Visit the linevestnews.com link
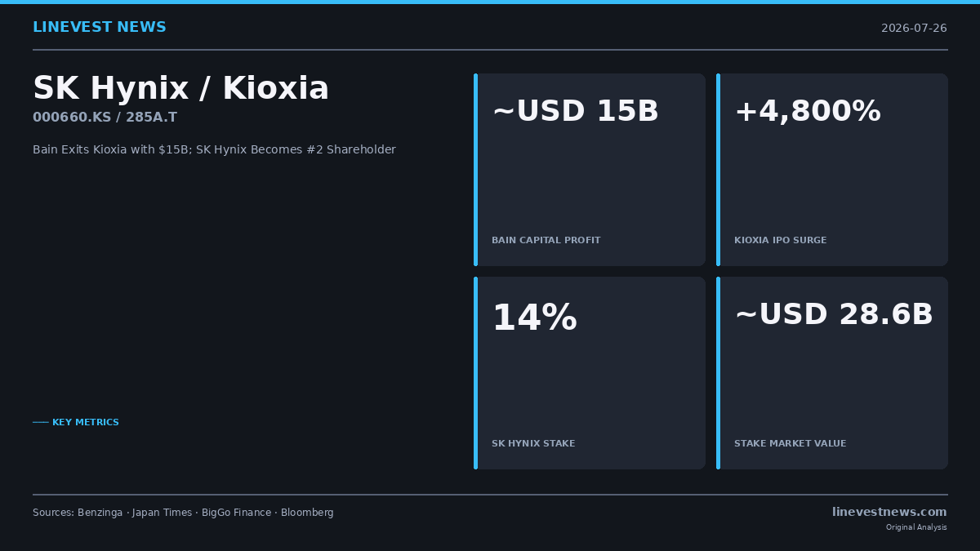 889,512
